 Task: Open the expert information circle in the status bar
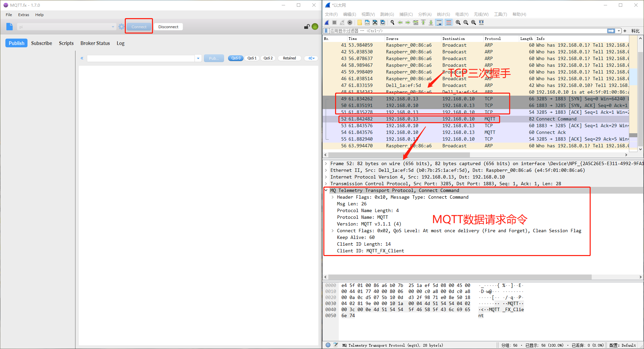[x=328, y=345]
